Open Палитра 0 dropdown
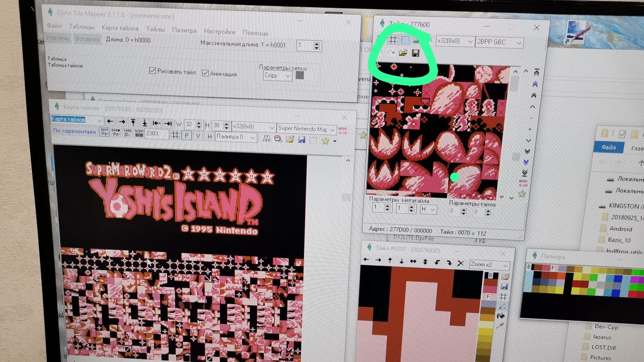The height and width of the screenshot is (362, 644). 236,137
